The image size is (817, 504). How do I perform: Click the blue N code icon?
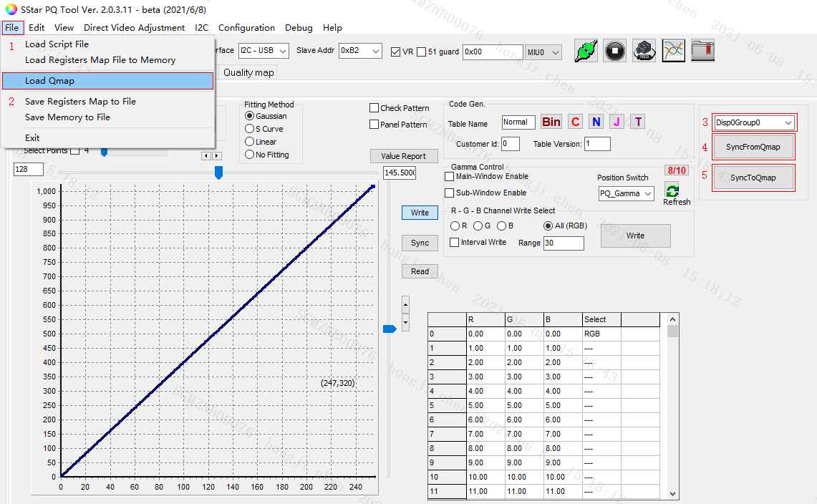(596, 122)
